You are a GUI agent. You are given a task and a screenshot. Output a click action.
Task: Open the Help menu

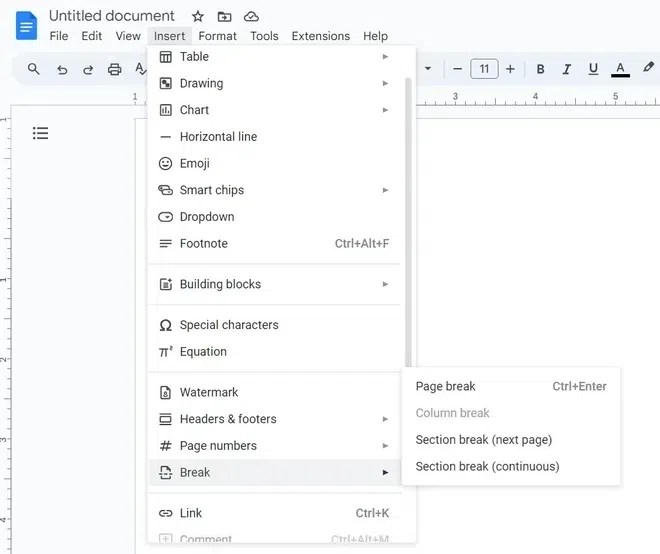[x=375, y=36]
